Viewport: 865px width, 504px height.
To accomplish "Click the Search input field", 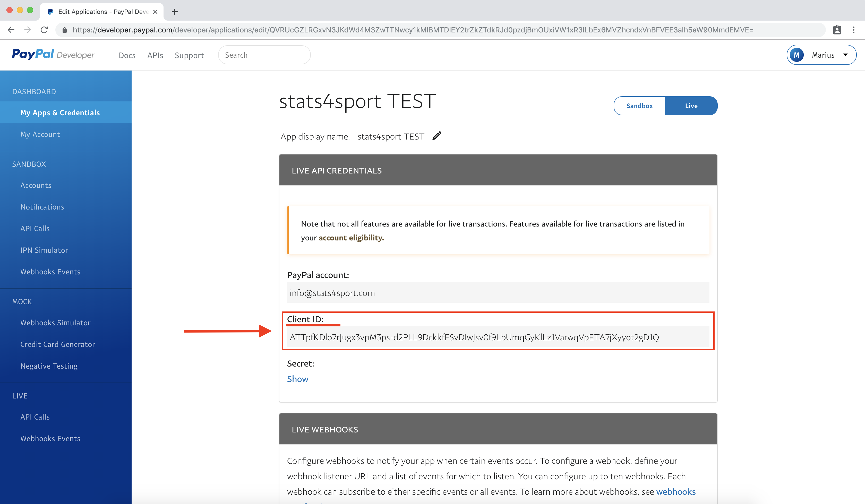I will pos(264,55).
